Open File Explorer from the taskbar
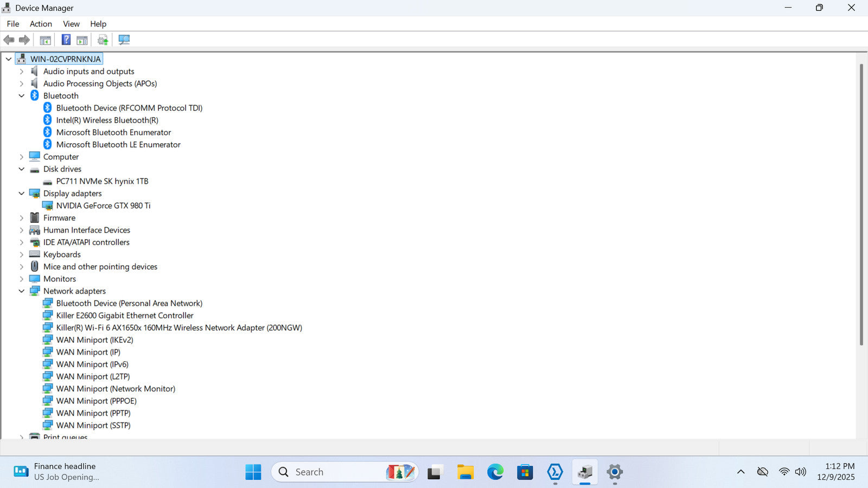Screen dimensions: 868x488 [465, 472]
